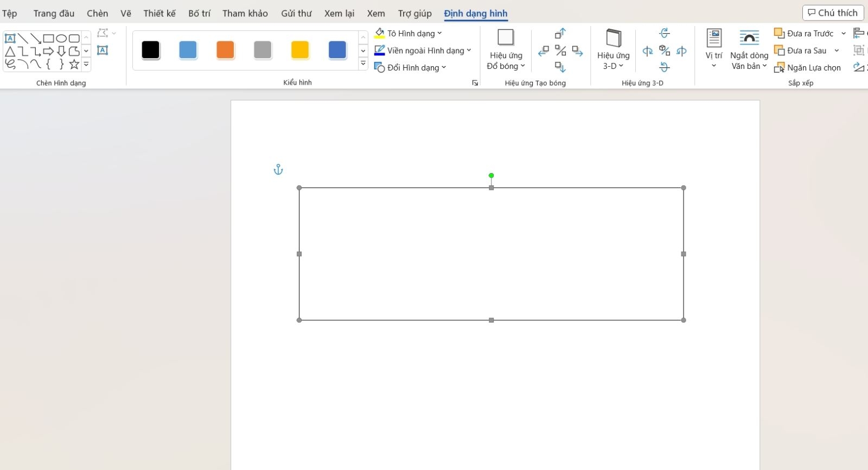Choose the right brace shape

pos(61,64)
